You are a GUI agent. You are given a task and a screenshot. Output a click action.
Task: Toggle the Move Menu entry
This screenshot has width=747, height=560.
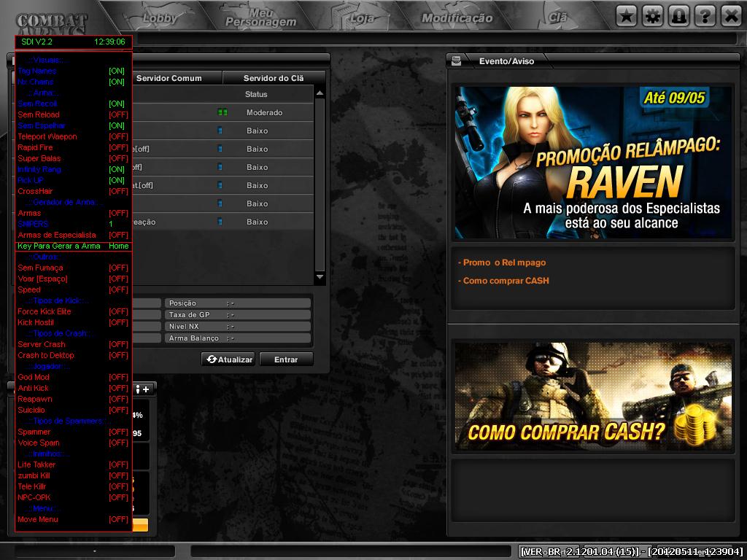pyautogui.click(x=72, y=519)
